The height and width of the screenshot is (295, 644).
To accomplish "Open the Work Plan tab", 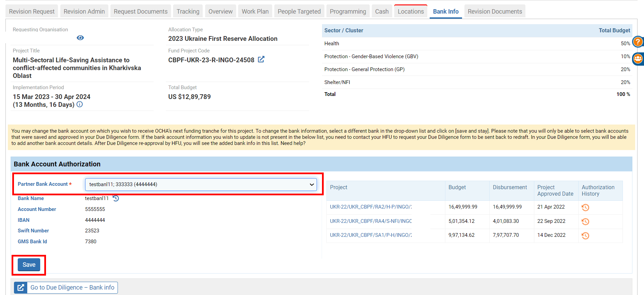I will pyautogui.click(x=255, y=12).
